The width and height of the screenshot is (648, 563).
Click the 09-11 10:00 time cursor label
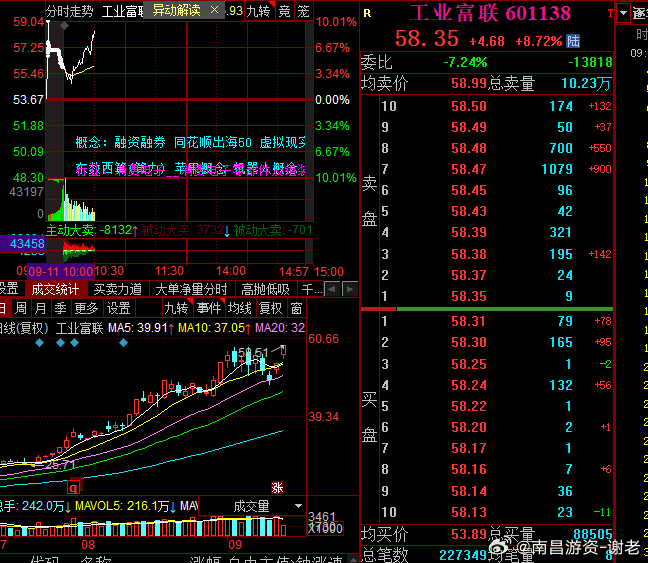[61, 272]
